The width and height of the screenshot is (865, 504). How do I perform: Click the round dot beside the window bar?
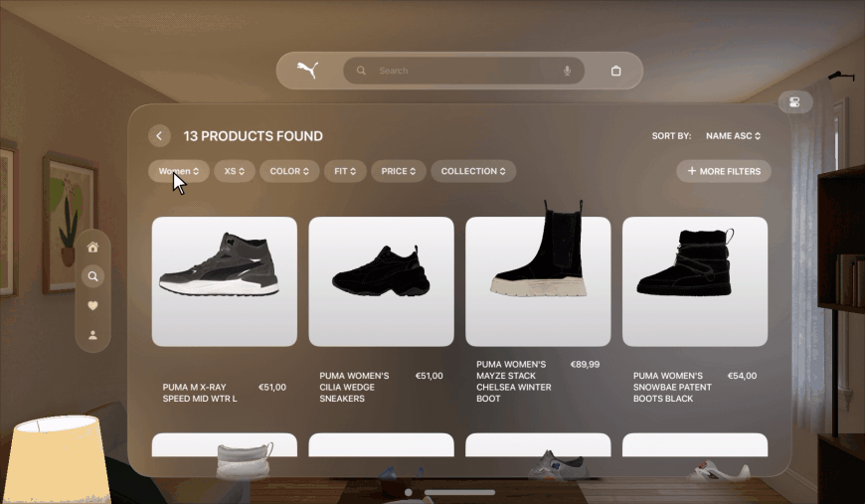(409, 492)
